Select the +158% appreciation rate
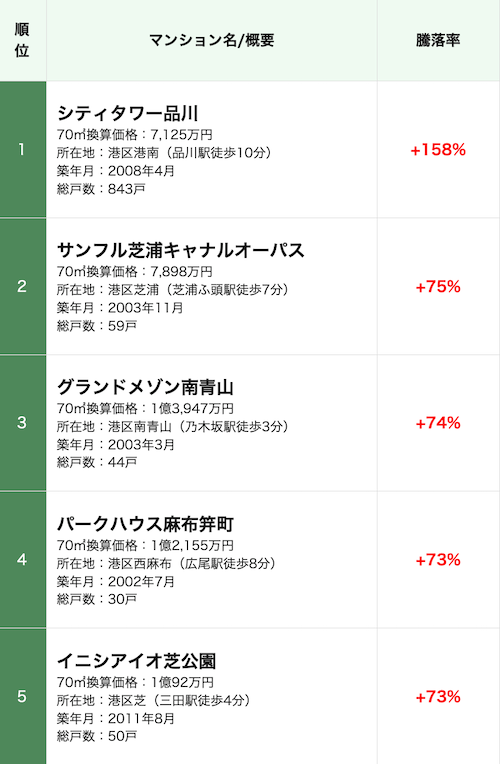This screenshot has width=500, height=764. pyautogui.click(x=438, y=150)
